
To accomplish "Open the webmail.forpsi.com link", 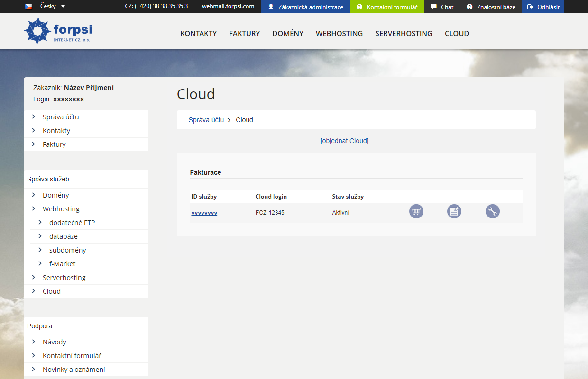I will (x=228, y=6).
